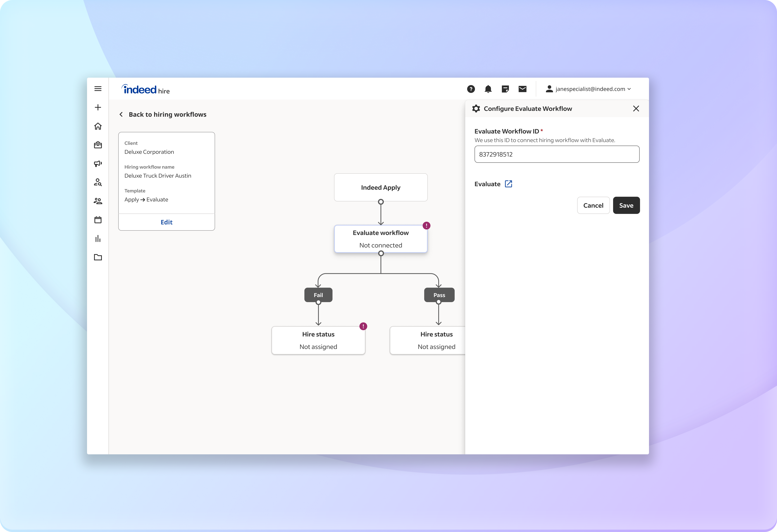Select the home icon in the sidebar
Image resolution: width=777 pixels, height=532 pixels.
pos(98,126)
